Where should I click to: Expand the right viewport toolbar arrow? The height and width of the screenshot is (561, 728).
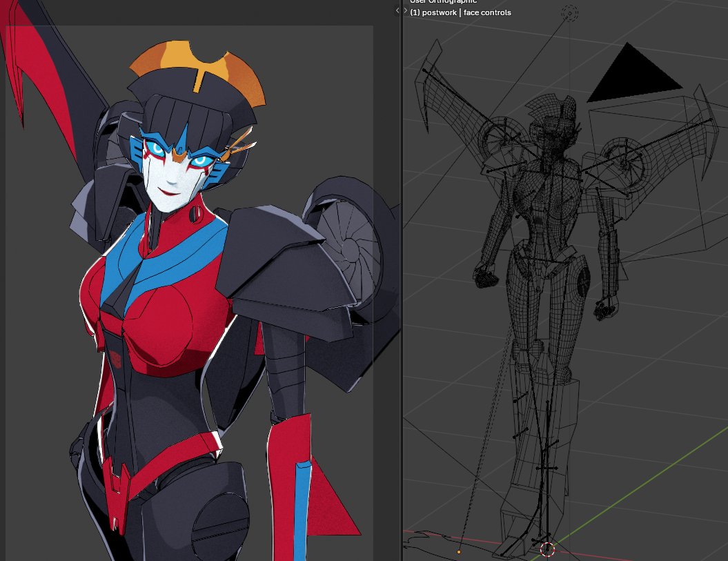(x=405, y=10)
